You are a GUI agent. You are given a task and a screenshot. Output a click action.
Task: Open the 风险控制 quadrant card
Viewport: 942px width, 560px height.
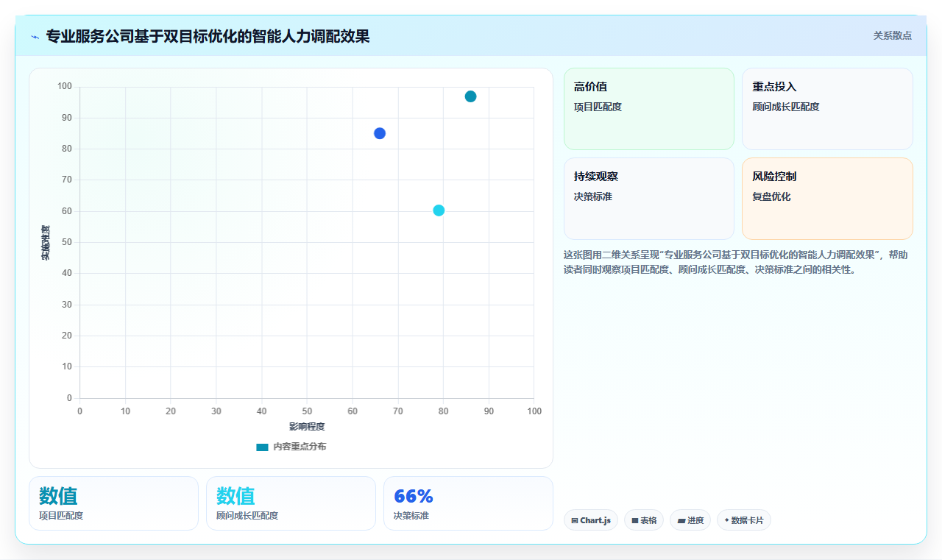point(827,199)
